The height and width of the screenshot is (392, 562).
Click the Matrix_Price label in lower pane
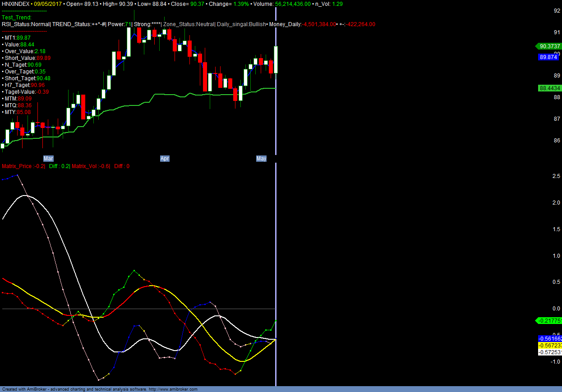click(18, 166)
